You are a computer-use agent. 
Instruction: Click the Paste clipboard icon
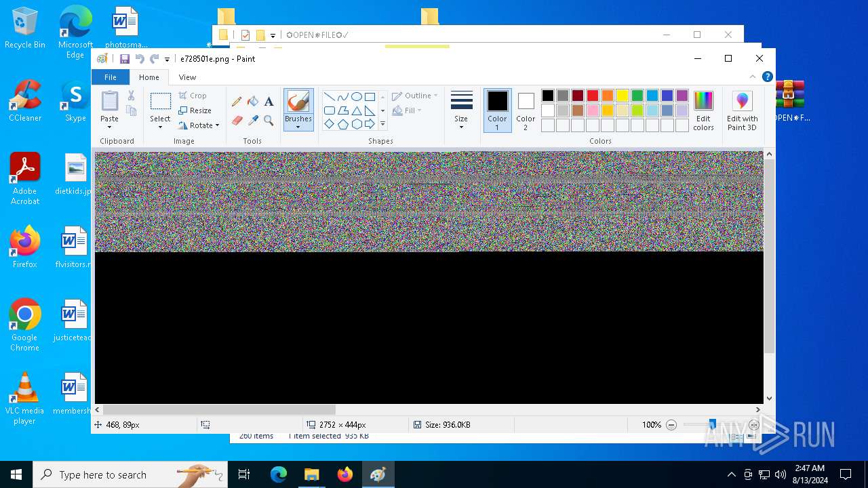coord(109,101)
